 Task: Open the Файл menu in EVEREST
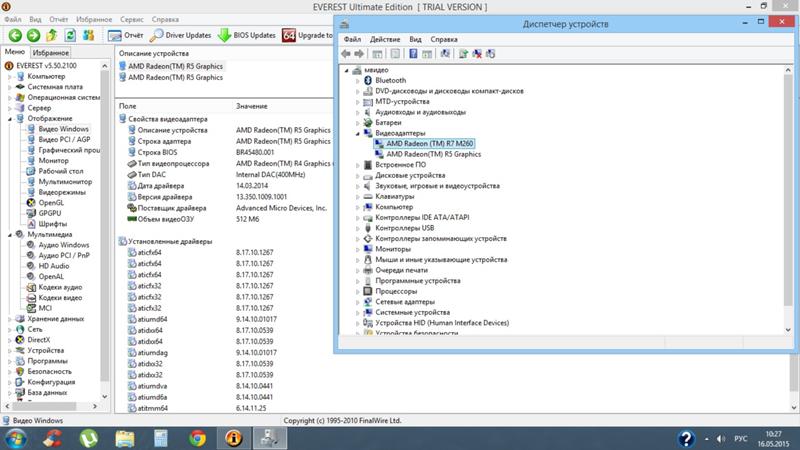click(x=13, y=19)
